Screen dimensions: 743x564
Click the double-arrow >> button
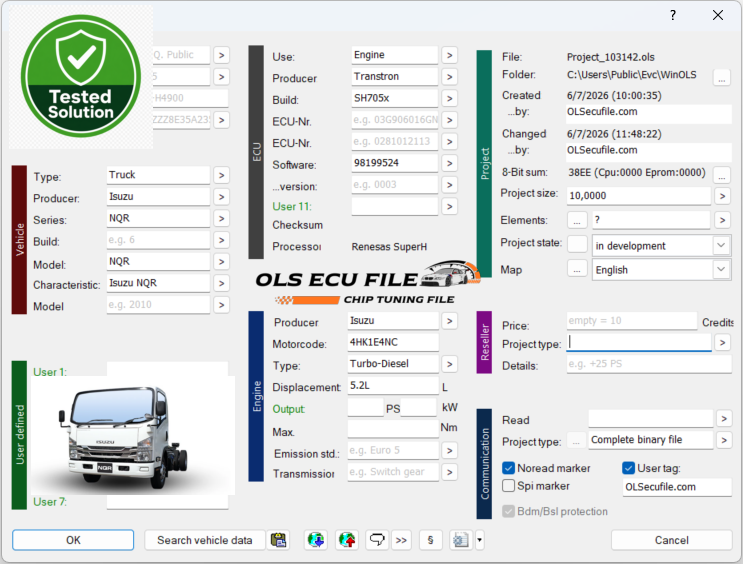pyautogui.click(x=401, y=540)
